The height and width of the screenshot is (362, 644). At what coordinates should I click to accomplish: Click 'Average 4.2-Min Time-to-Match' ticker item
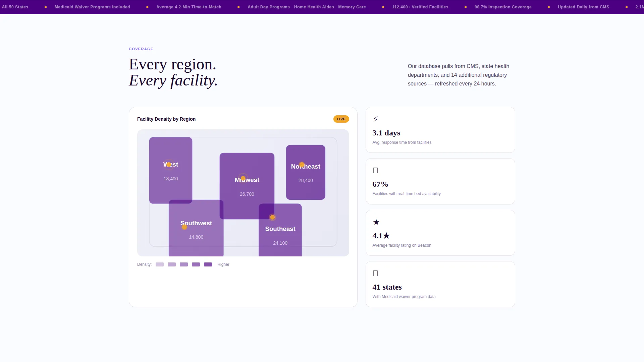189,7
